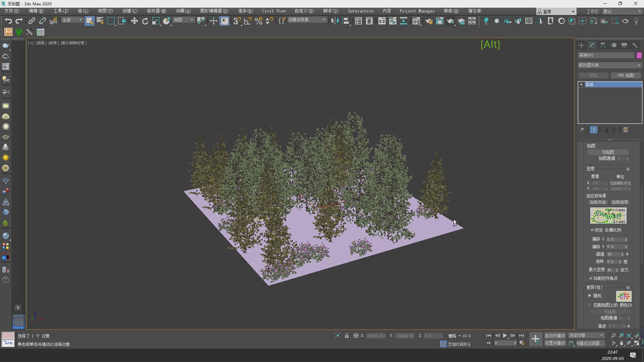Viewport: 644px width, 362px height.
Task: Select the Move tool in the toolbar
Action: (134, 21)
